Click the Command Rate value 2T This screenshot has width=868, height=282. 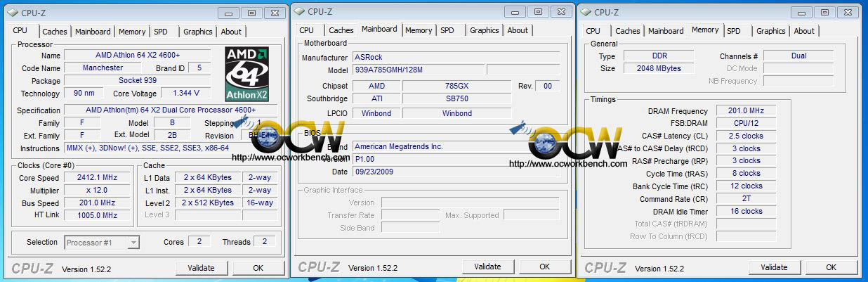click(x=746, y=200)
